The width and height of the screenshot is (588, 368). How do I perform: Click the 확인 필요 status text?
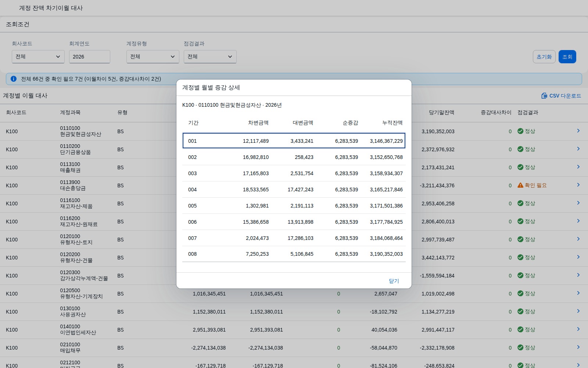point(536,185)
